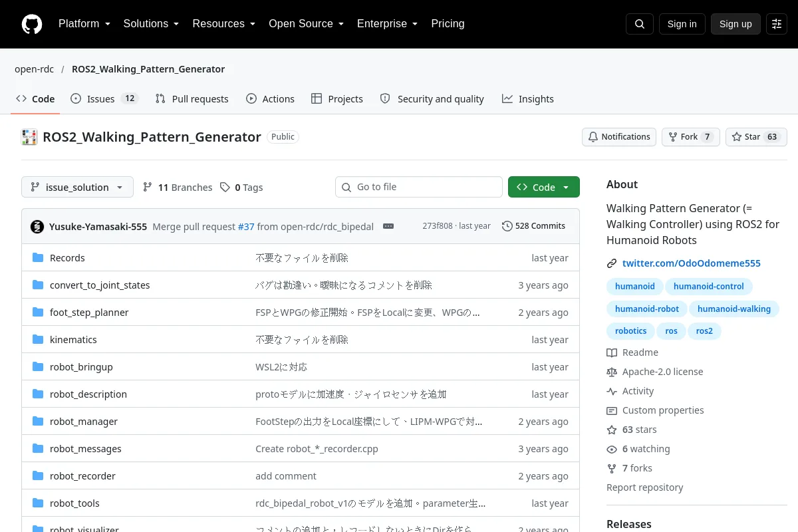Open kinematics folder icon

point(38,340)
